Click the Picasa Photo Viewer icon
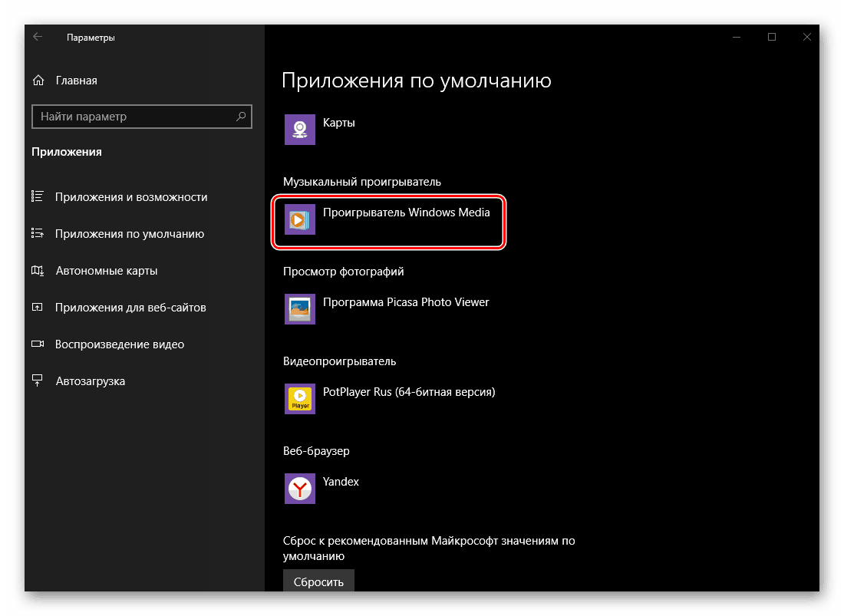 (x=299, y=308)
